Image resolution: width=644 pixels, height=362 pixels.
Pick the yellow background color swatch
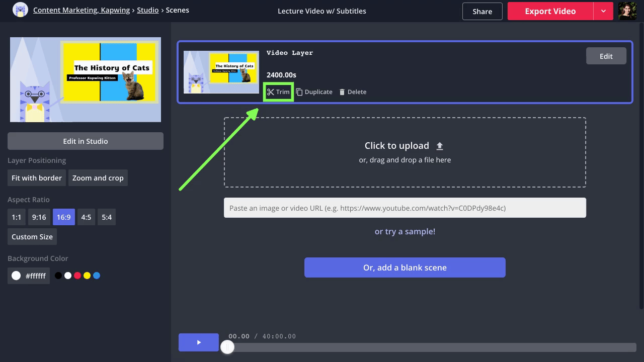(x=87, y=276)
